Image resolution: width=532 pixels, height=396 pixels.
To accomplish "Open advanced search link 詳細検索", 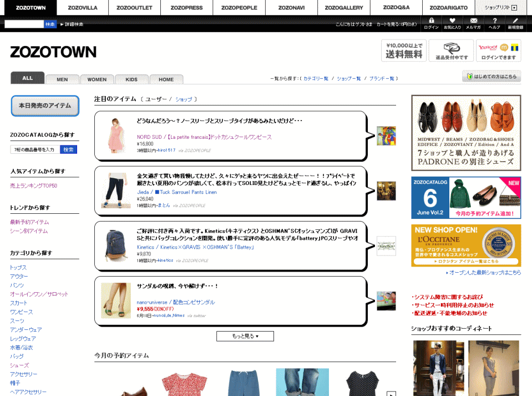I will point(72,24).
